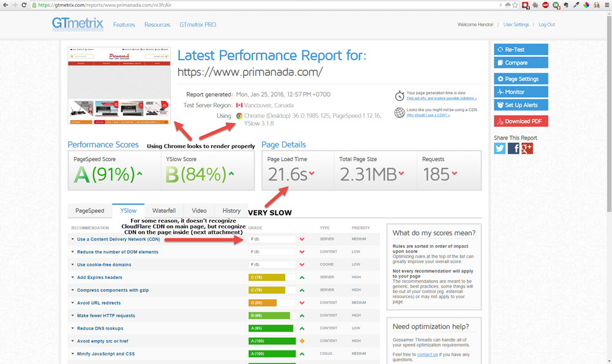Click the Re-Test button
The width and height of the screenshot is (612, 364).
click(521, 50)
